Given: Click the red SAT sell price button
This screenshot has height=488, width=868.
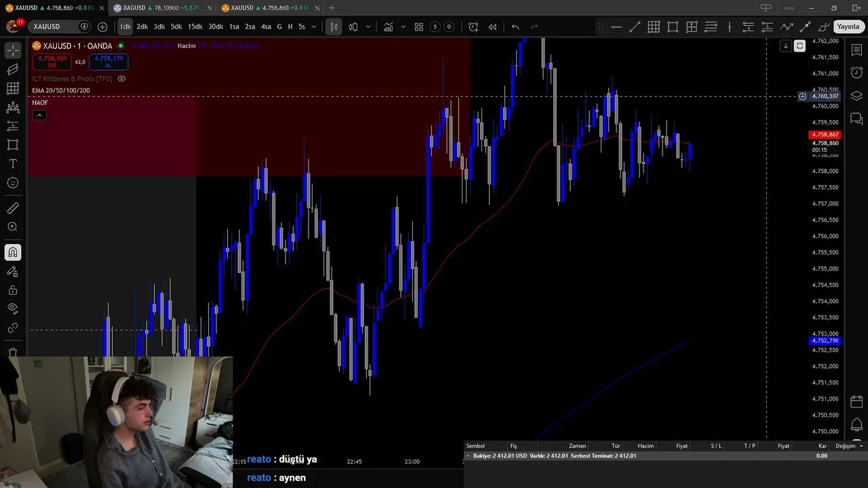Looking at the screenshot, I should click(x=52, y=61).
